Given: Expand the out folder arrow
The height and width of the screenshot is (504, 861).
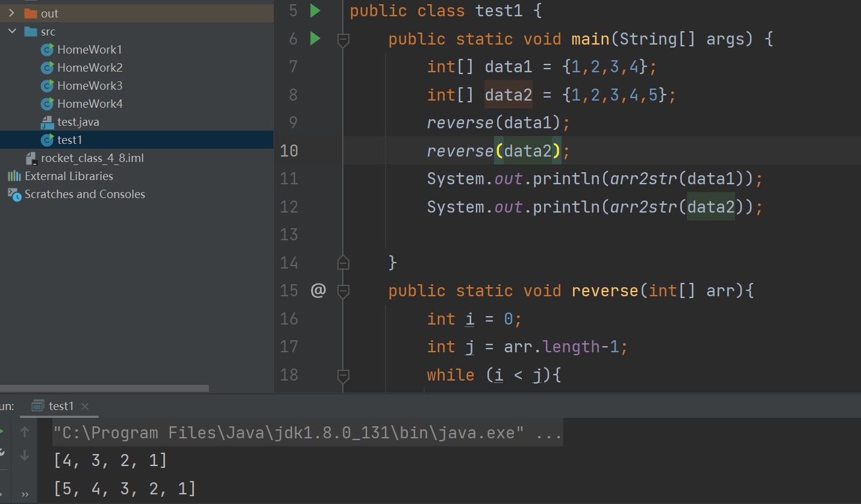Looking at the screenshot, I should [11, 13].
